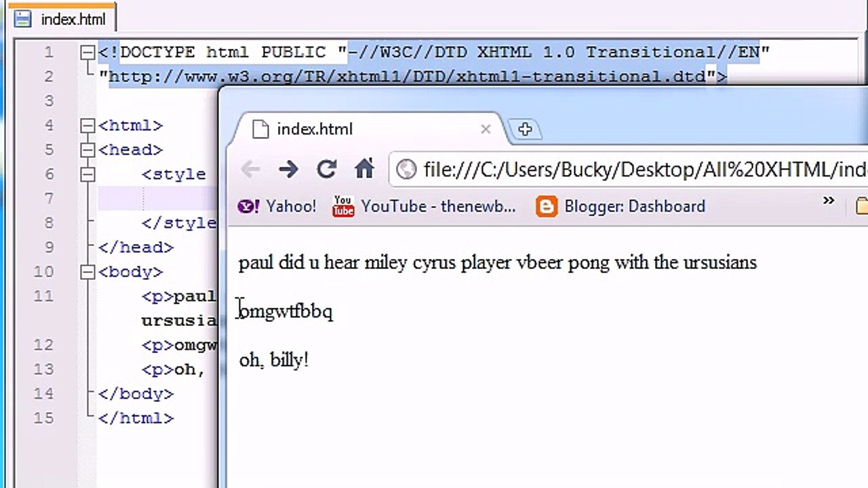Click the </html> tag on line 15

(x=136, y=418)
